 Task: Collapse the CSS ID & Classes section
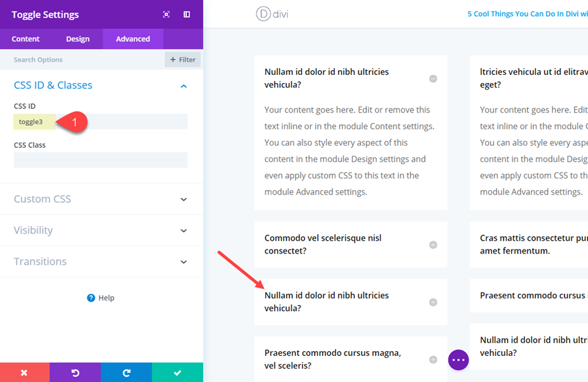(x=184, y=86)
